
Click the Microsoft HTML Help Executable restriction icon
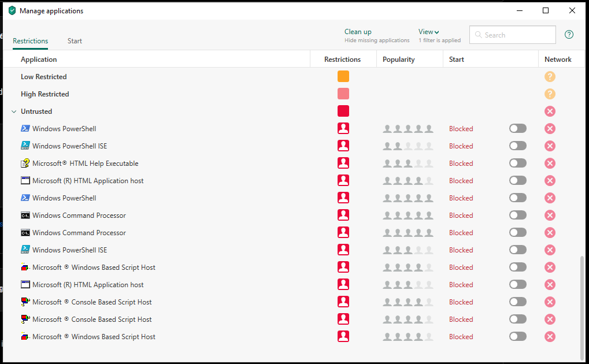343,164
